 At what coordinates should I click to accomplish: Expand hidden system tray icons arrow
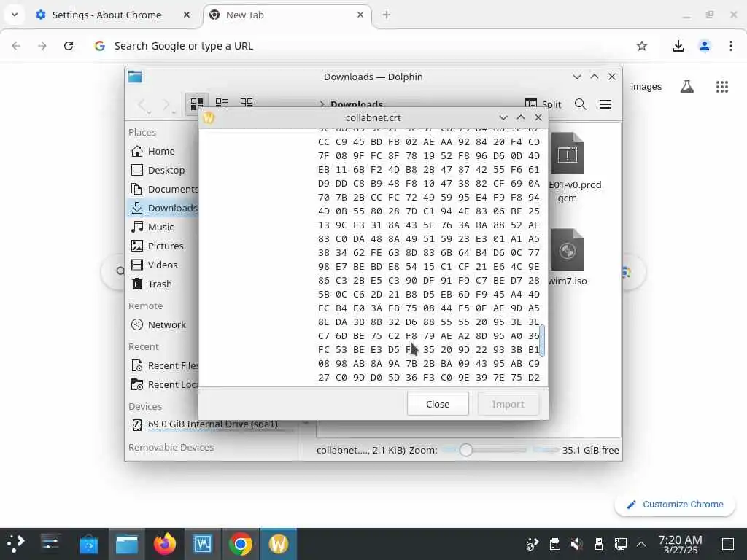pos(641,544)
